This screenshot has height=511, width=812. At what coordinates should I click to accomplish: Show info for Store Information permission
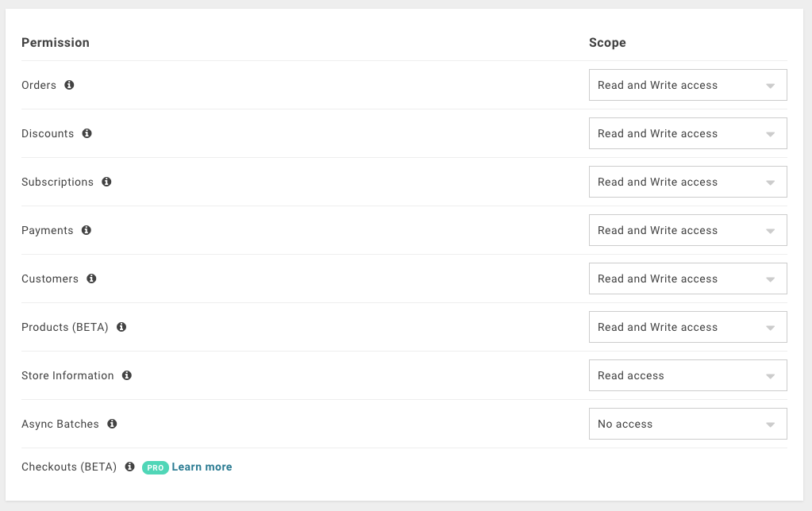pyautogui.click(x=127, y=375)
